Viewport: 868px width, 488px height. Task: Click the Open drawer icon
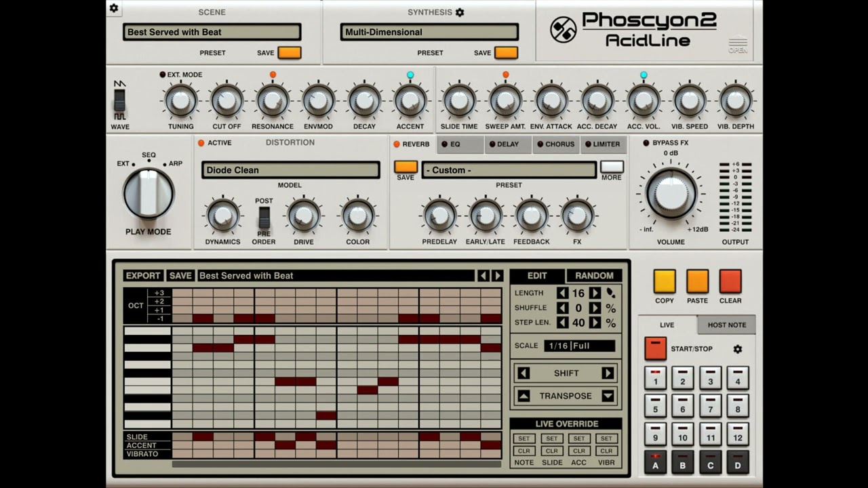click(738, 45)
